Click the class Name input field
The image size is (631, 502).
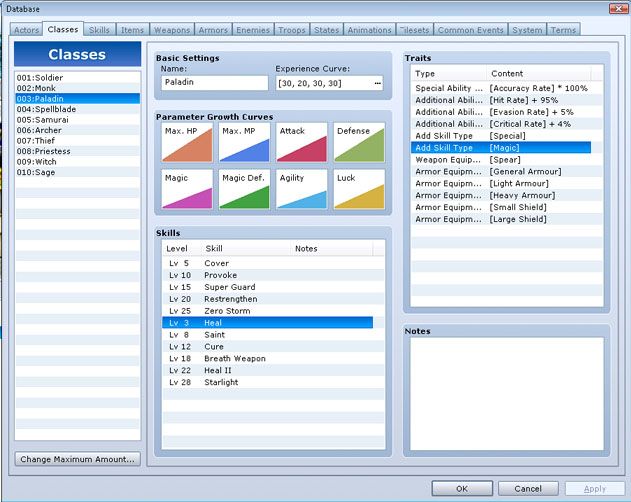point(213,83)
